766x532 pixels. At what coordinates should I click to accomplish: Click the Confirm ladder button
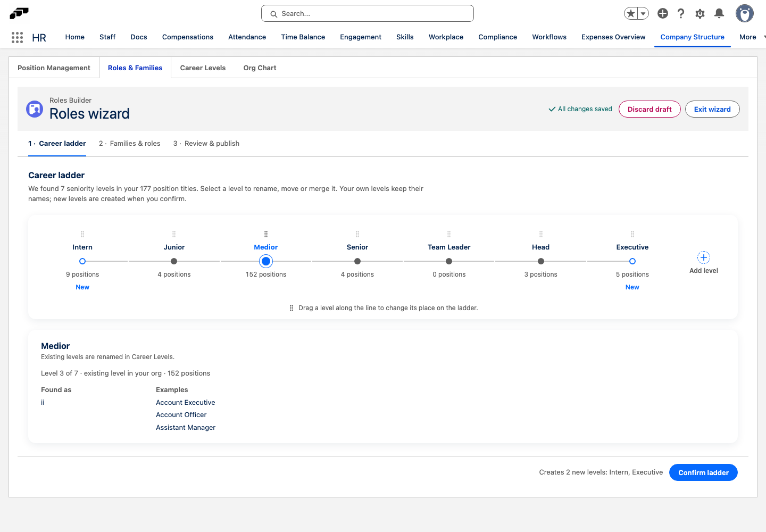pyautogui.click(x=703, y=472)
